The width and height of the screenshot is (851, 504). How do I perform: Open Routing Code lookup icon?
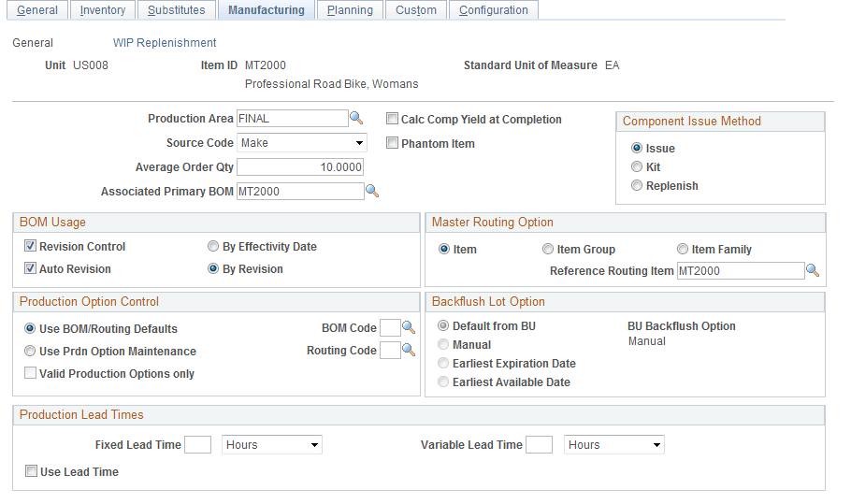tap(408, 351)
